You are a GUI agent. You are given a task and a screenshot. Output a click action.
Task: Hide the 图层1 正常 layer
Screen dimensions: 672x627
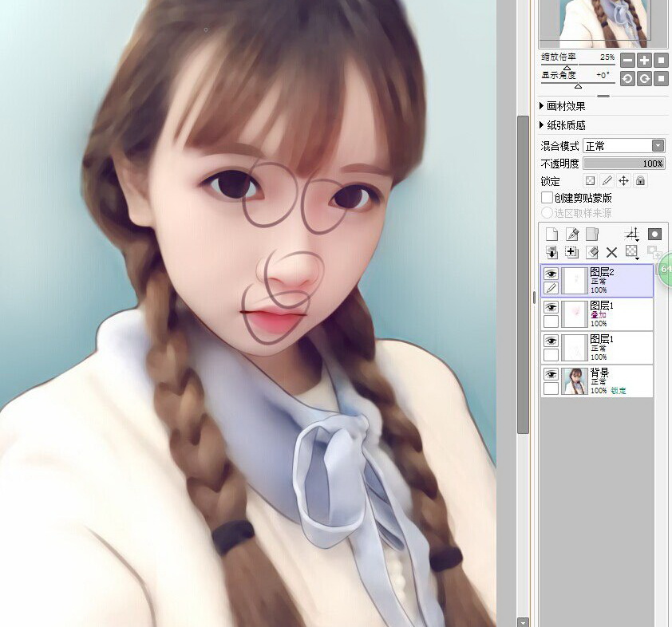coord(551,341)
